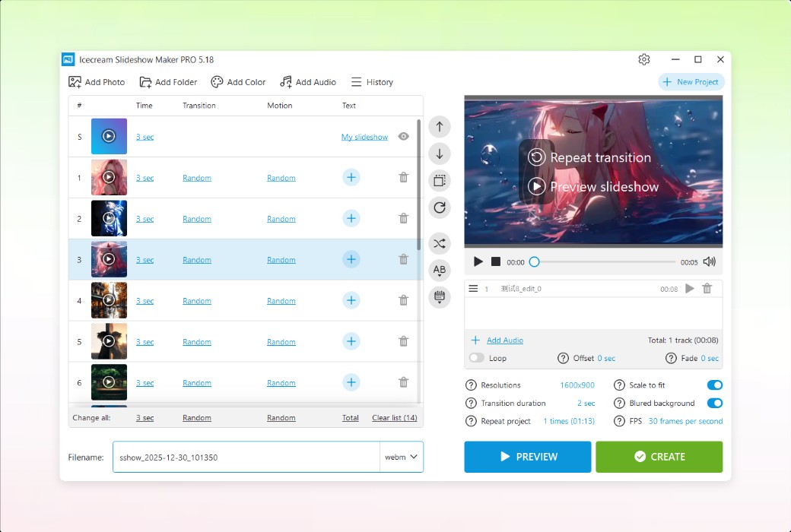This screenshot has width=791, height=532.
Task: Delete slide 2 with trash icon
Action: [403, 219]
